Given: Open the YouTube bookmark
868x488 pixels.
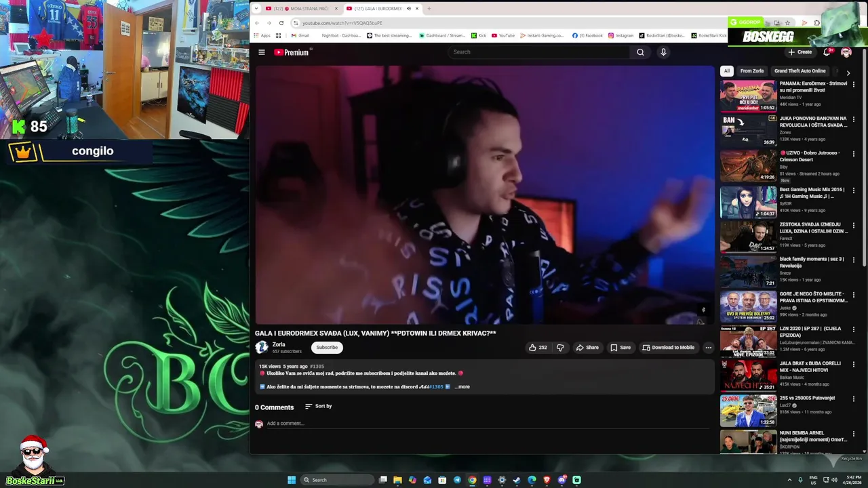Looking at the screenshot, I should (503, 35).
